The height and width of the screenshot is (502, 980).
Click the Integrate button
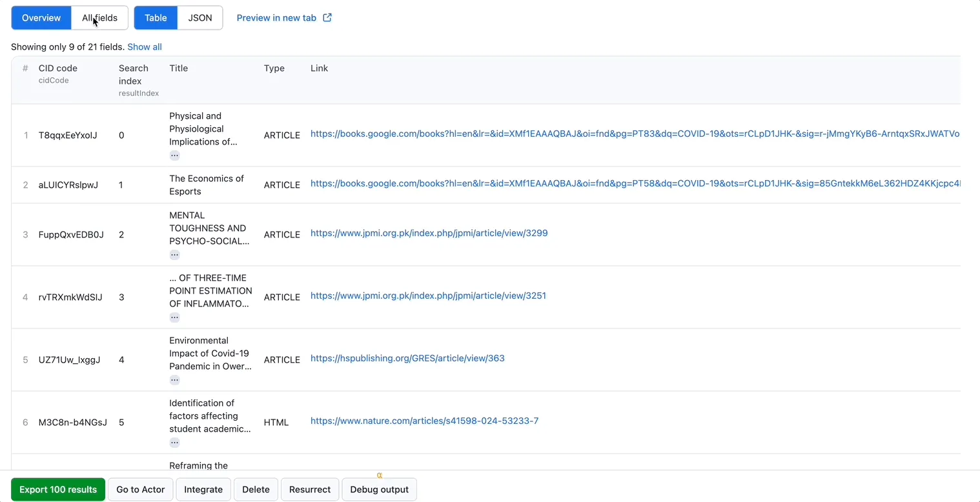pos(203,489)
